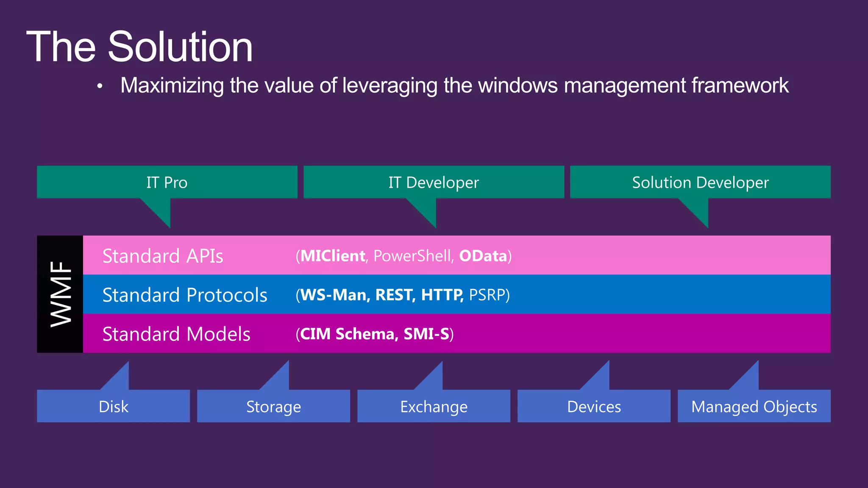868x488 pixels.
Task: Click The Solution slide title
Action: click(139, 47)
